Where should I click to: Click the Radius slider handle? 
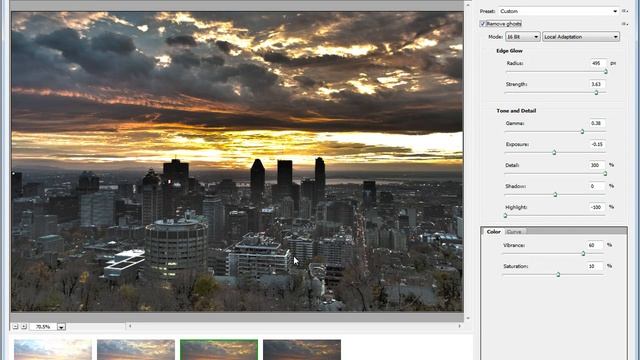(x=606, y=72)
